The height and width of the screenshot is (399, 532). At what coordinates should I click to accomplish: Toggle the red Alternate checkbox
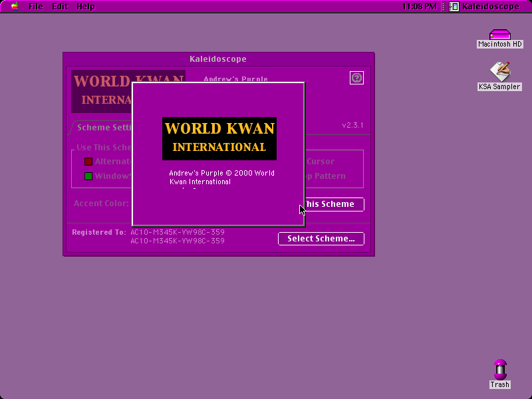pos(88,162)
